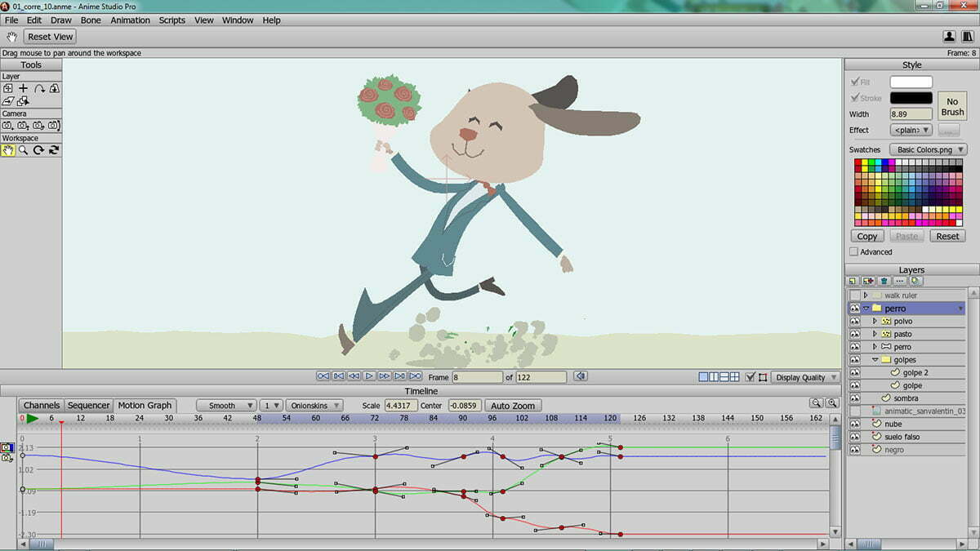Show the walk ruler layer
Image resolution: width=980 pixels, height=551 pixels.
pos(854,295)
